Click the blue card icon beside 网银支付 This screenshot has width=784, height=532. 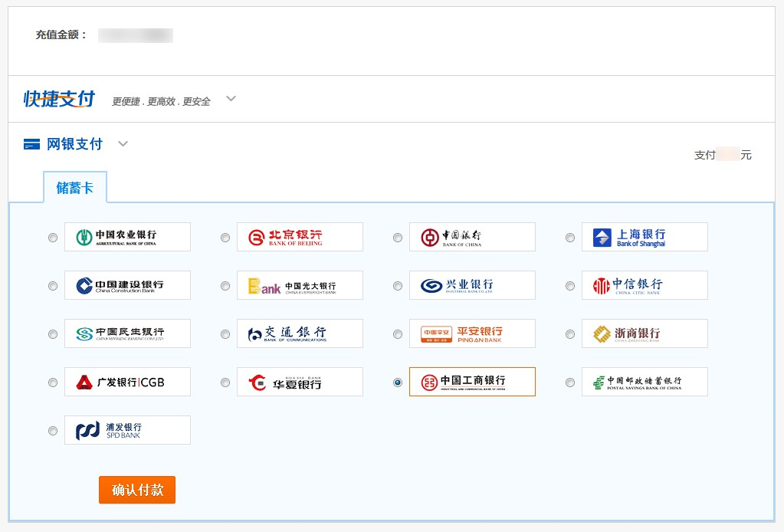click(x=31, y=145)
